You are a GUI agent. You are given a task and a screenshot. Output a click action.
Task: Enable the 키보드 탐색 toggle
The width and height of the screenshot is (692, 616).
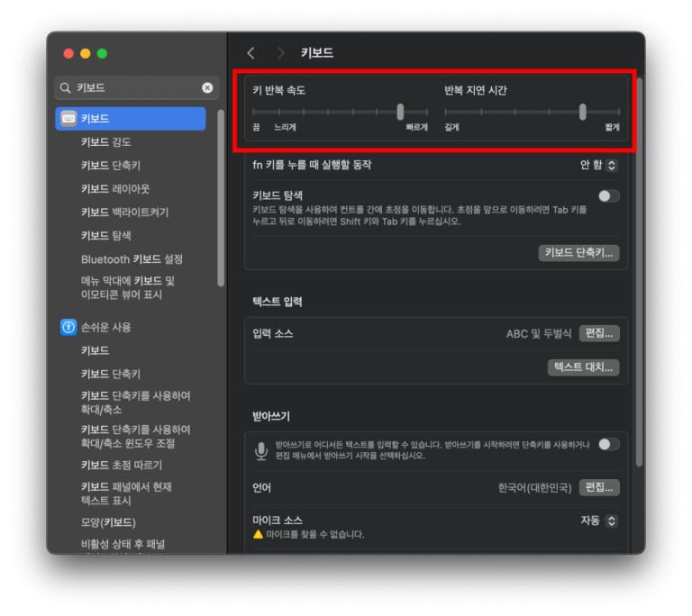click(x=609, y=195)
